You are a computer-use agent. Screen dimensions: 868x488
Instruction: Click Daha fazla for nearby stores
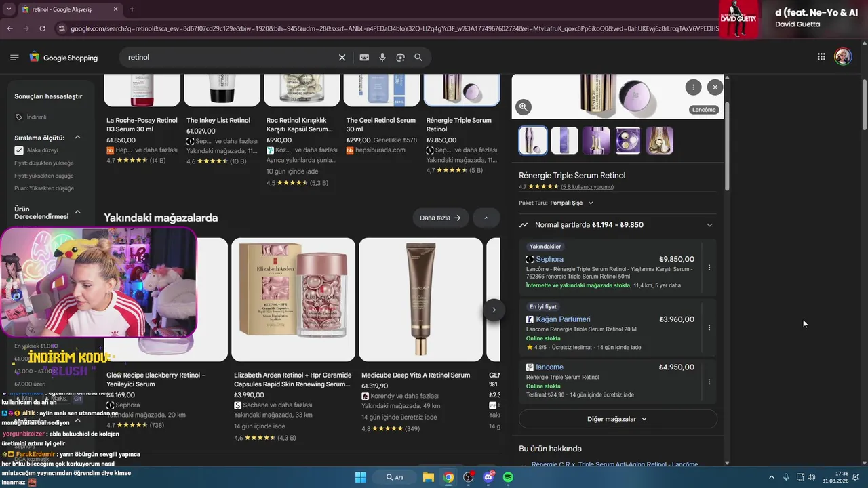[440, 218]
